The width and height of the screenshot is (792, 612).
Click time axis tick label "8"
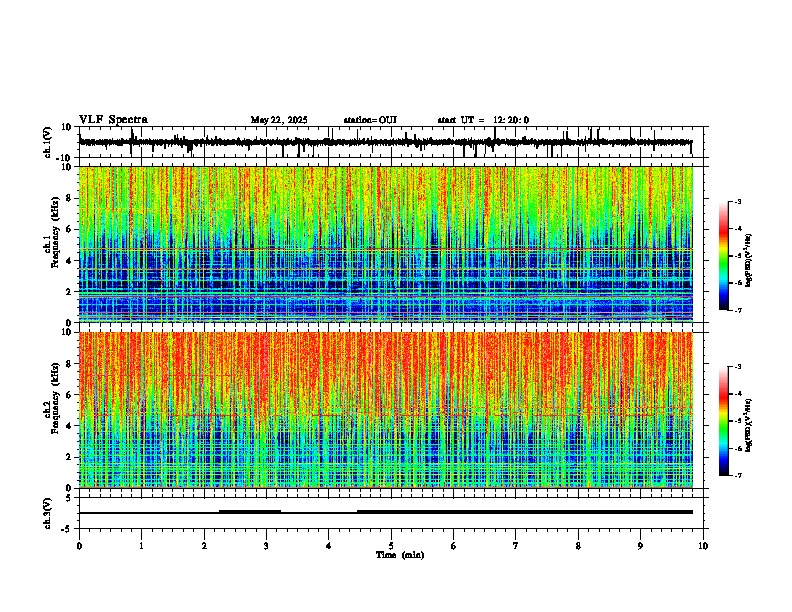[x=578, y=546]
